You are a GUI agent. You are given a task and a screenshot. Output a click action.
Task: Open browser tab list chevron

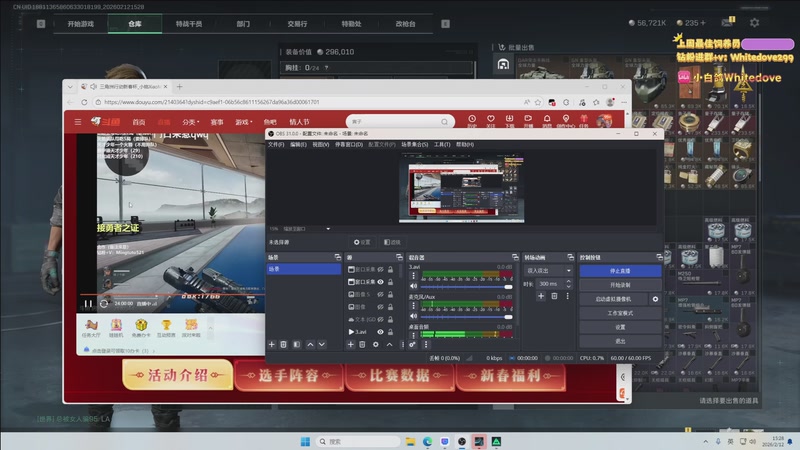pyautogui.click(x=70, y=87)
